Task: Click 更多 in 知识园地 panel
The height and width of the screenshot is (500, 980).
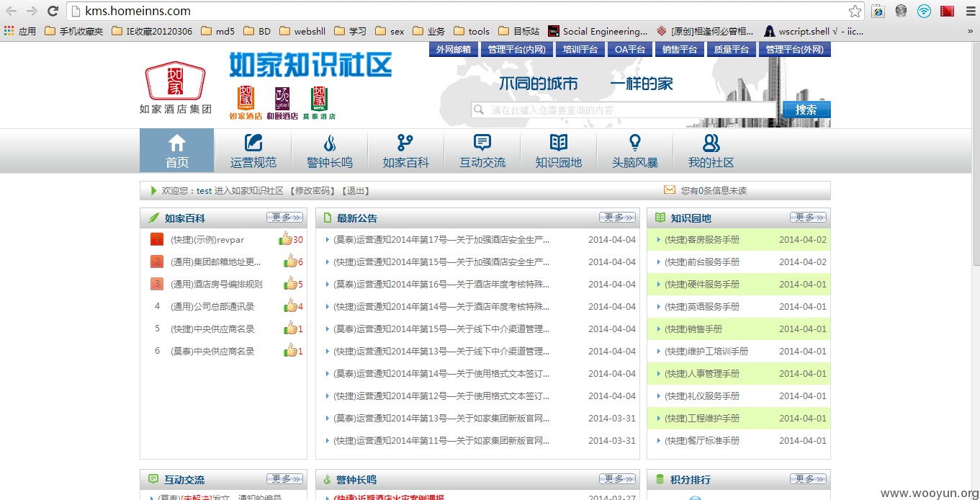Action: pyautogui.click(x=808, y=218)
